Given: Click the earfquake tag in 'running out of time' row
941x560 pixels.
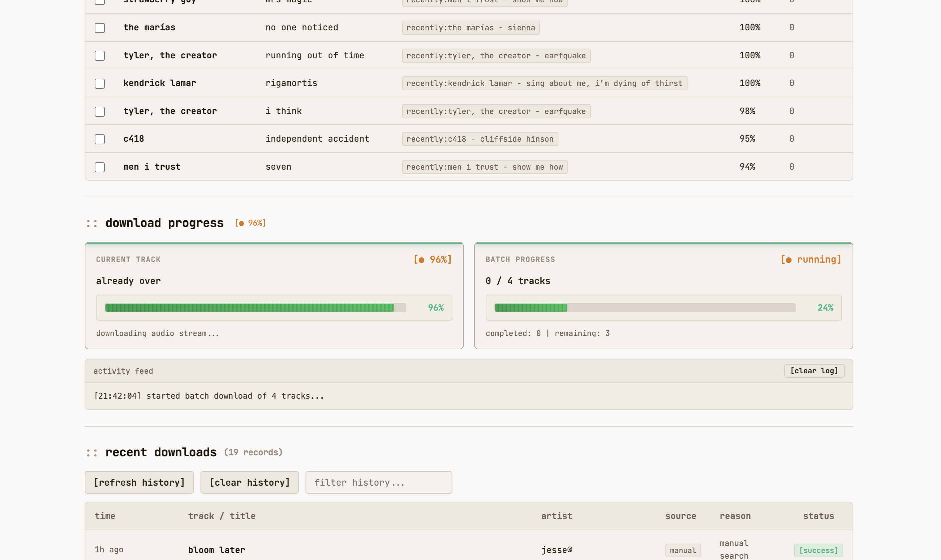Looking at the screenshot, I should click(x=496, y=55).
